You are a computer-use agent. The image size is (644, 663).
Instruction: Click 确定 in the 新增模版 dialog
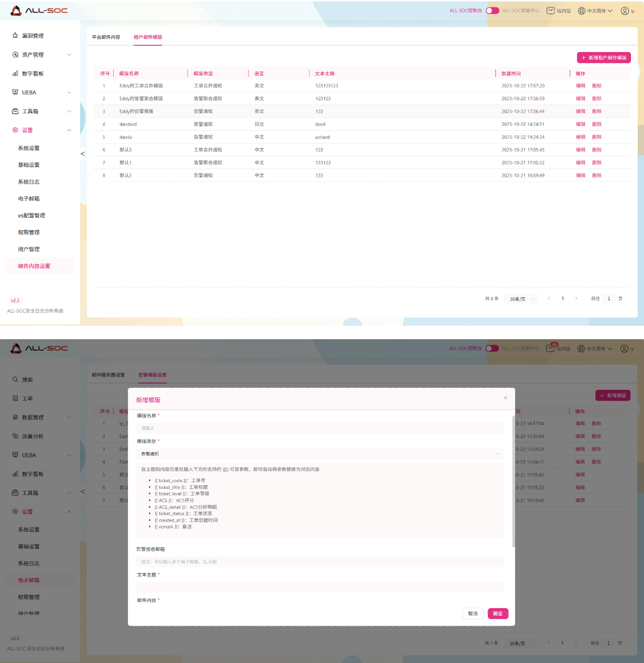[497, 613]
